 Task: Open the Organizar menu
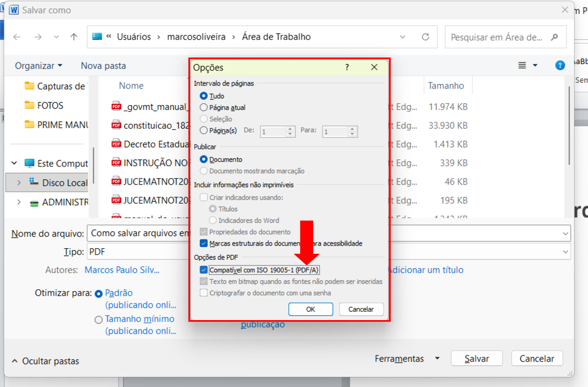point(38,66)
